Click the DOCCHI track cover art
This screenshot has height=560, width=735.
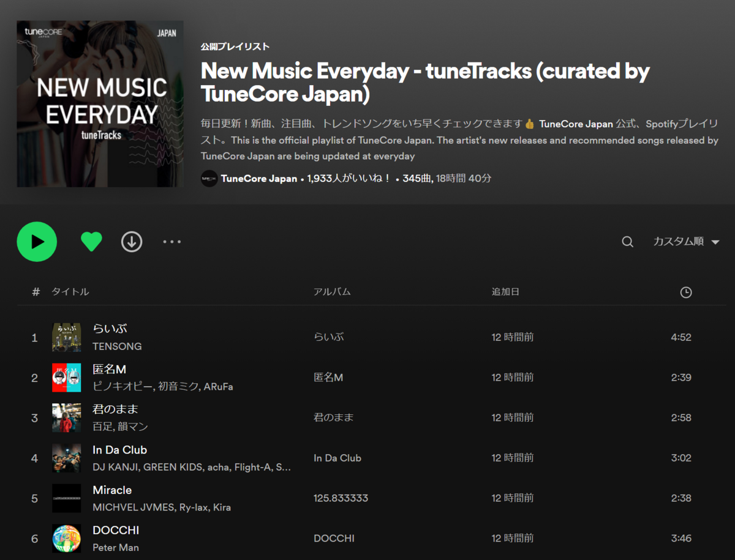[67, 539]
